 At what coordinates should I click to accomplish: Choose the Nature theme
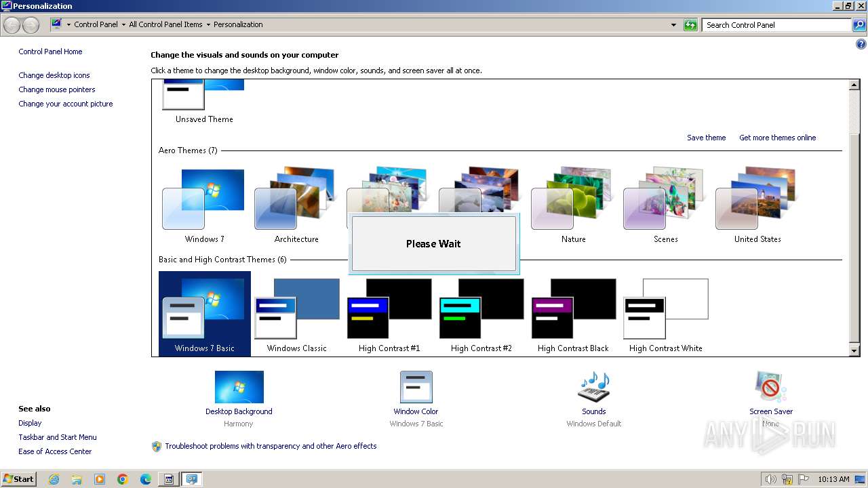click(573, 205)
